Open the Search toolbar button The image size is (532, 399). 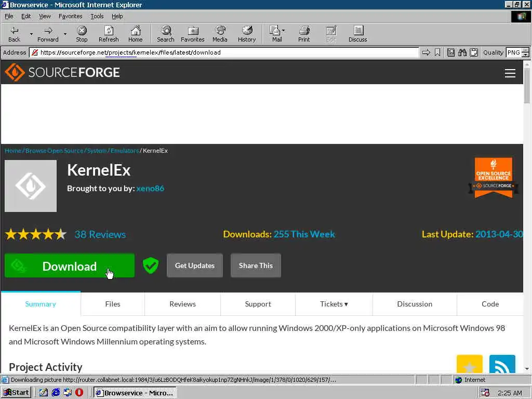pos(166,34)
